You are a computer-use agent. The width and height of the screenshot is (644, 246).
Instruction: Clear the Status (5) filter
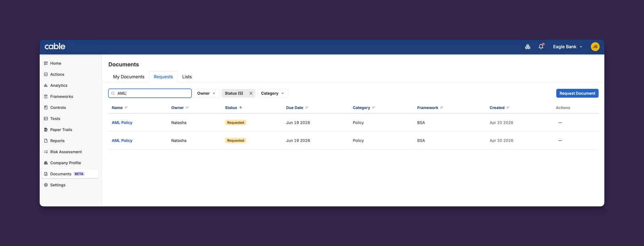click(x=251, y=93)
